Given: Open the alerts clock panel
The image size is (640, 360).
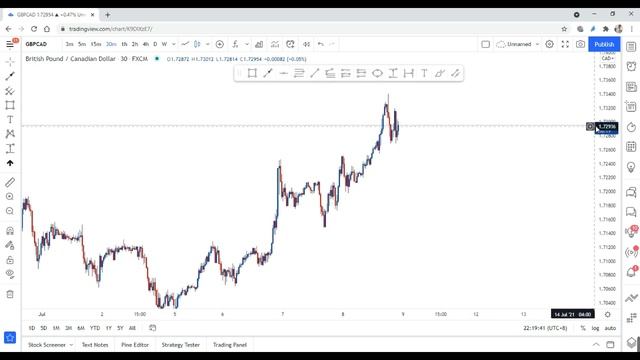Looking at the screenshot, I should click(x=631, y=66).
